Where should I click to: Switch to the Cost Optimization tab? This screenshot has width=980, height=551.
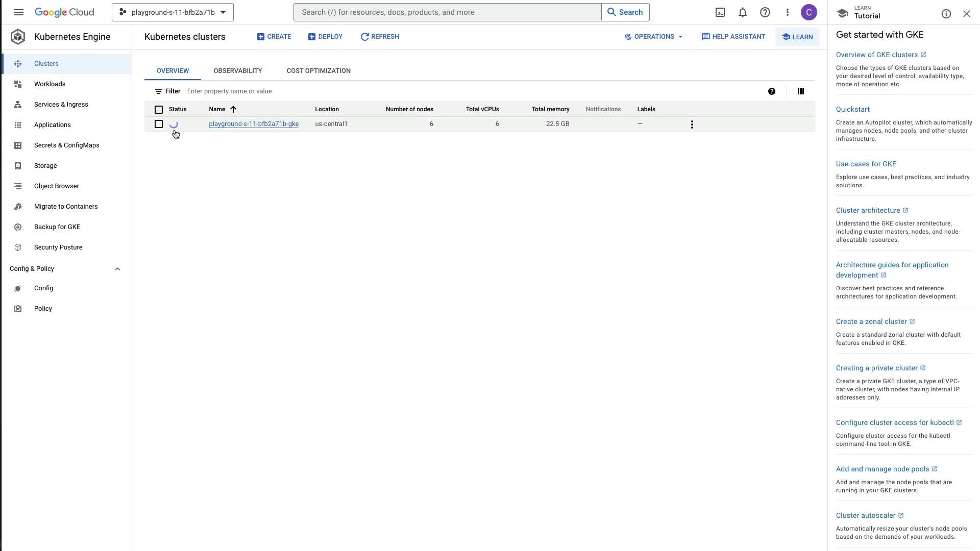click(x=318, y=71)
